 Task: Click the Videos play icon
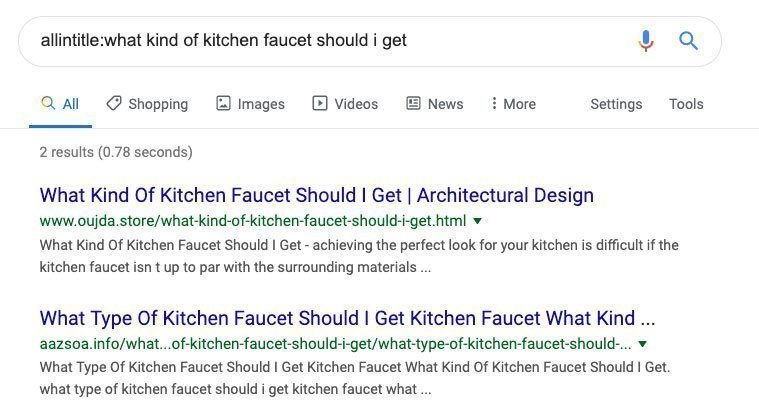pyautogui.click(x=319, y=103)
